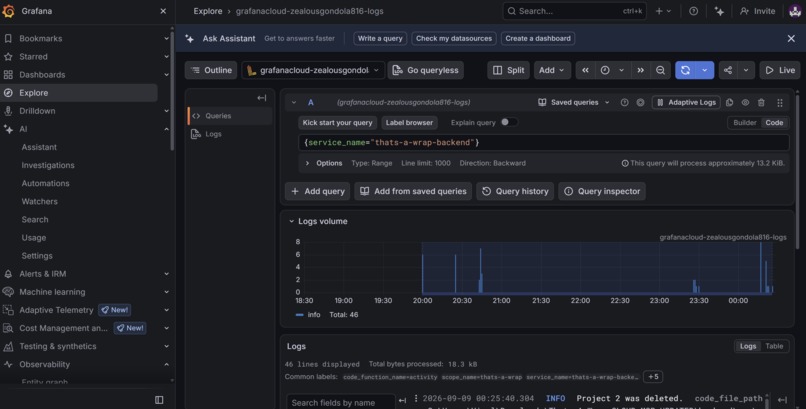Screen dimensions: 806x409
Task: Switch to Code mode
Action: pos(774,123)
